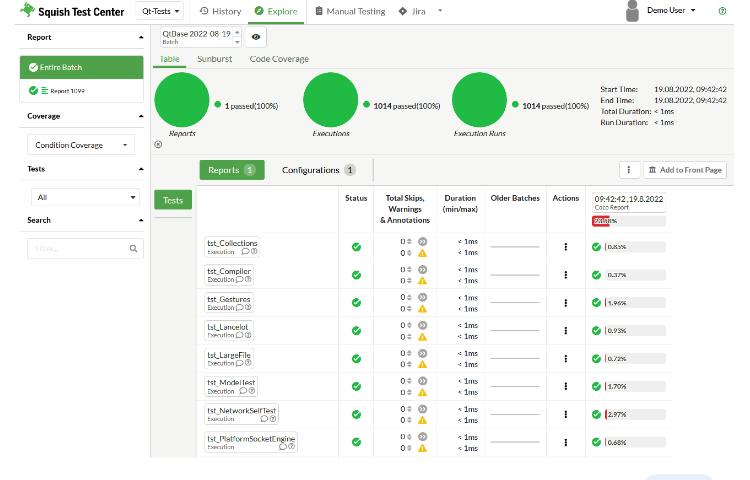Focus the Filter search input field
750x480 pixels.
point(85,249)
